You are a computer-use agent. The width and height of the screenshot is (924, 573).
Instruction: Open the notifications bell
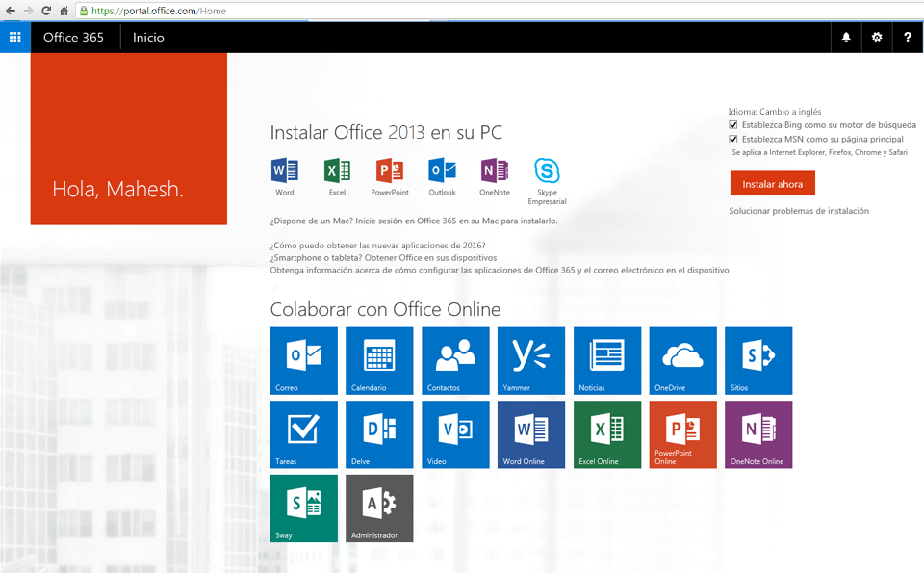click(846, 38)
